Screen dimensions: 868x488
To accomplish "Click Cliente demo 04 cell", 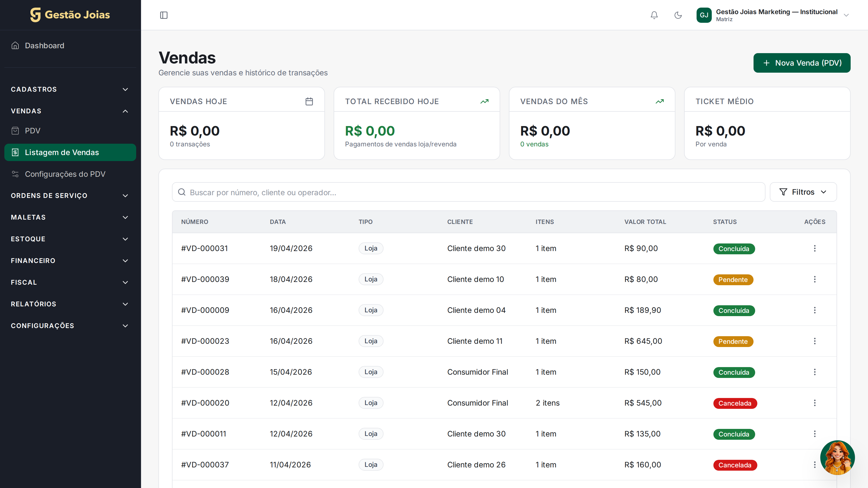I will [476, 310].
